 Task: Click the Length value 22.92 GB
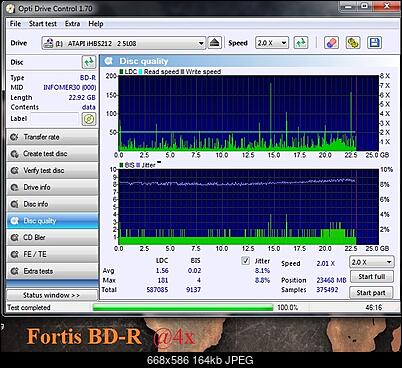[82, 97]
